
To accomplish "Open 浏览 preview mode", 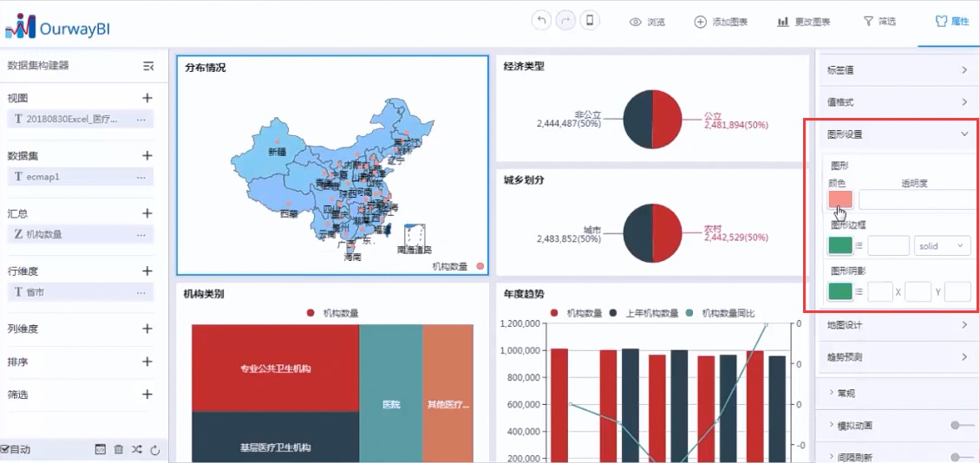I will point(647,22).
